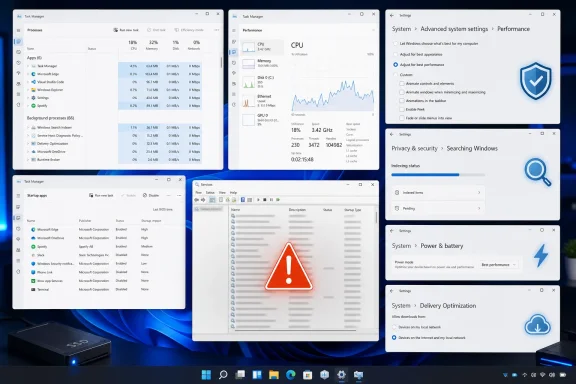Expand Delivery Optimization background process row
The height and width of the screenshot is (384, 576).
28,144
